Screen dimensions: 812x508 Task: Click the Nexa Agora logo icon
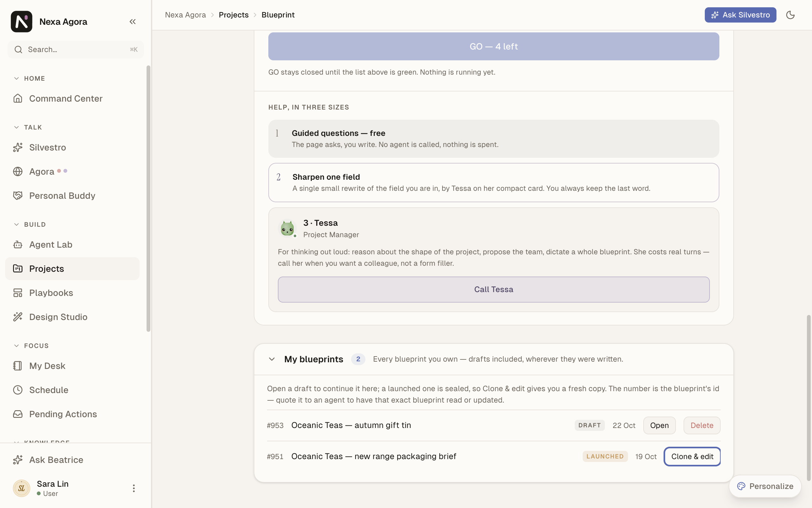pos(22,22)
